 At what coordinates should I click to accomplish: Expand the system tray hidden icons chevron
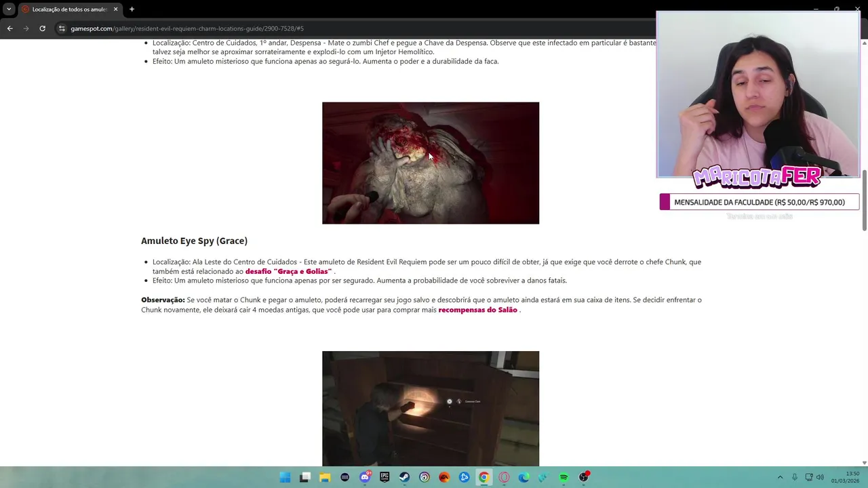pos(780,477)
